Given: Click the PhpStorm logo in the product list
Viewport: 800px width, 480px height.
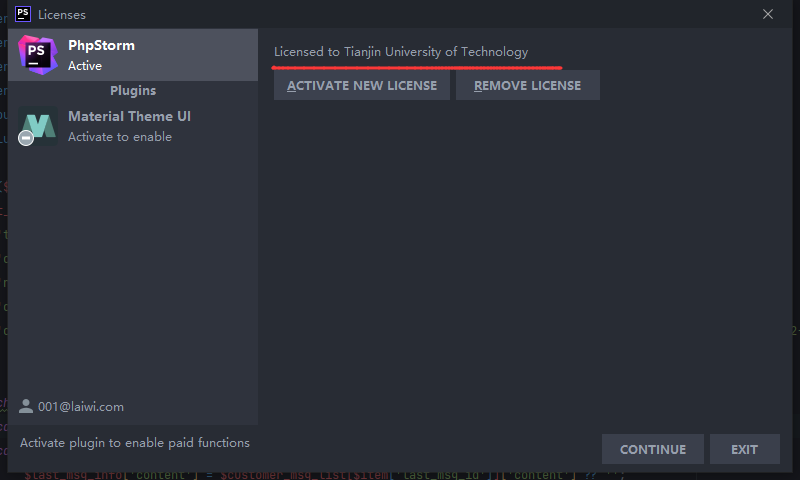Looking at the screenshot, I should [37, 54].
